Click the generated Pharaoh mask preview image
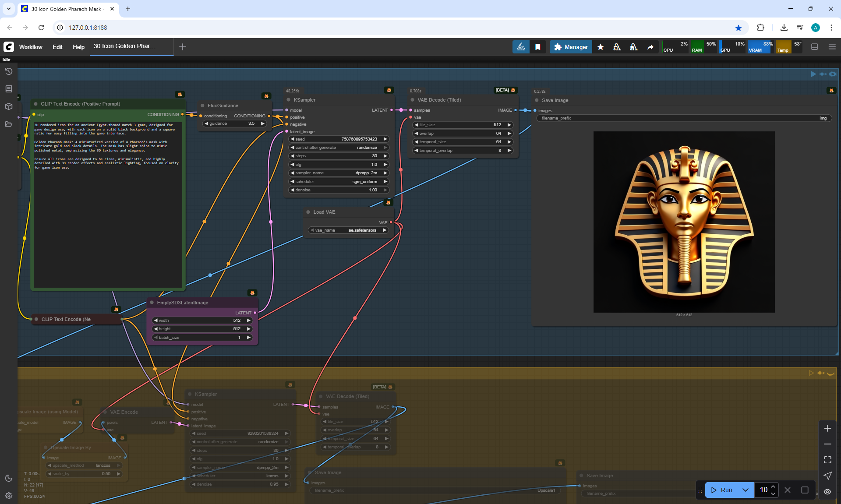 (684, 222)
